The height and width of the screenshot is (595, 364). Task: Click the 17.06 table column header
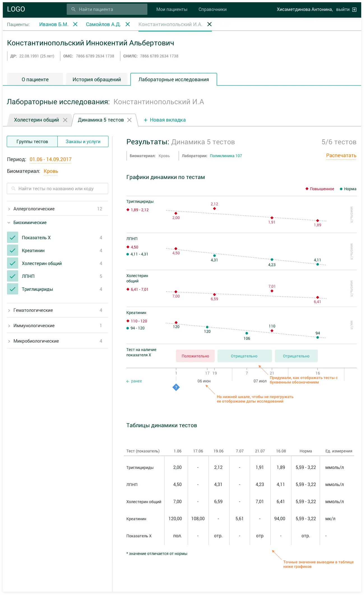point(198,451)
